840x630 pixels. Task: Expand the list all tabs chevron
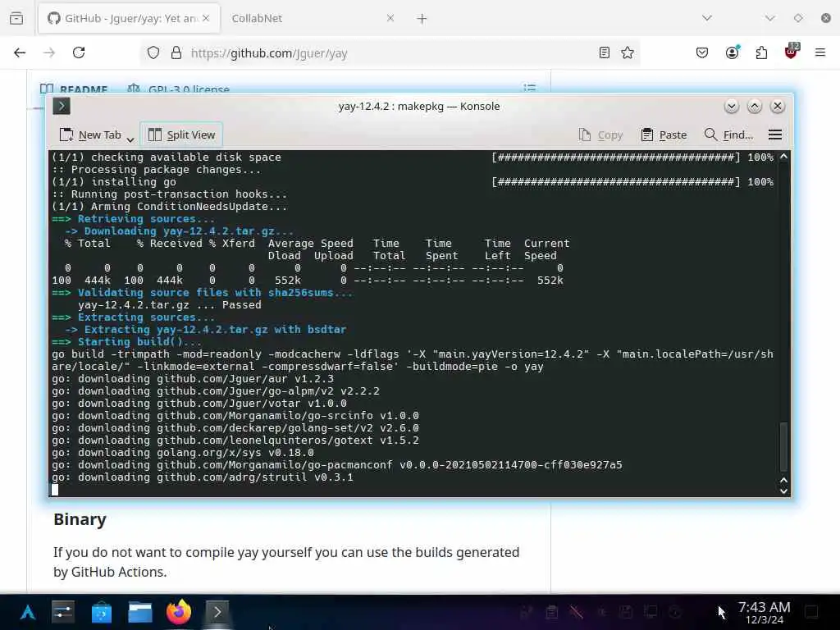[707, 18]
